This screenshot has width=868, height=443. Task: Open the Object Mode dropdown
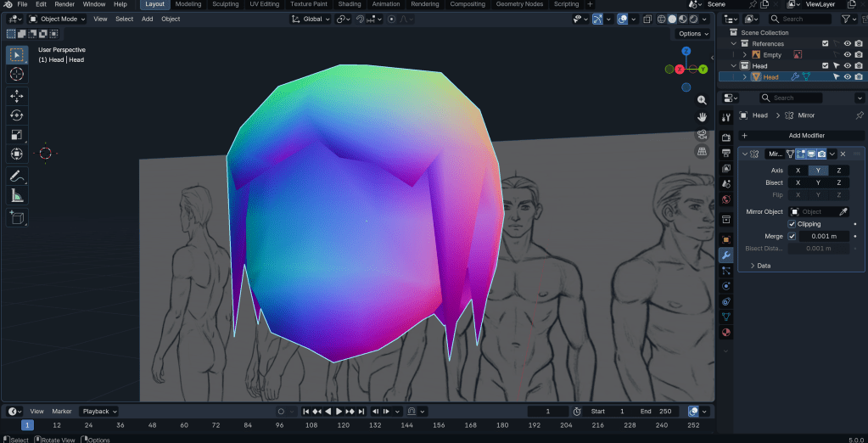click(x=58, y=19)
